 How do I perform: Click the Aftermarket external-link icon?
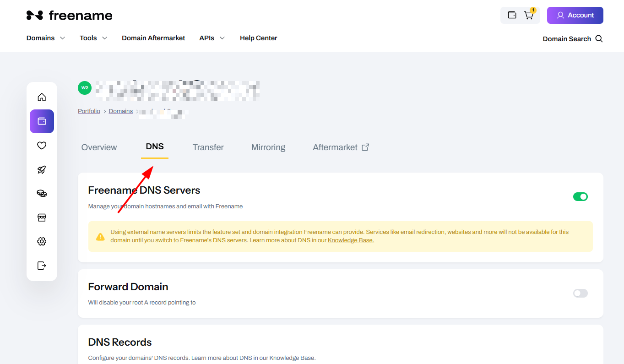(x=365, y=147)
